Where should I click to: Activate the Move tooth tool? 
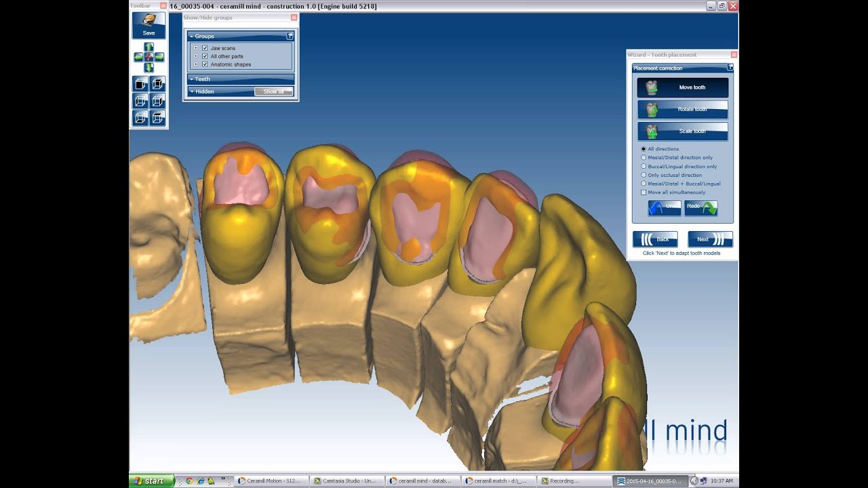683,87
